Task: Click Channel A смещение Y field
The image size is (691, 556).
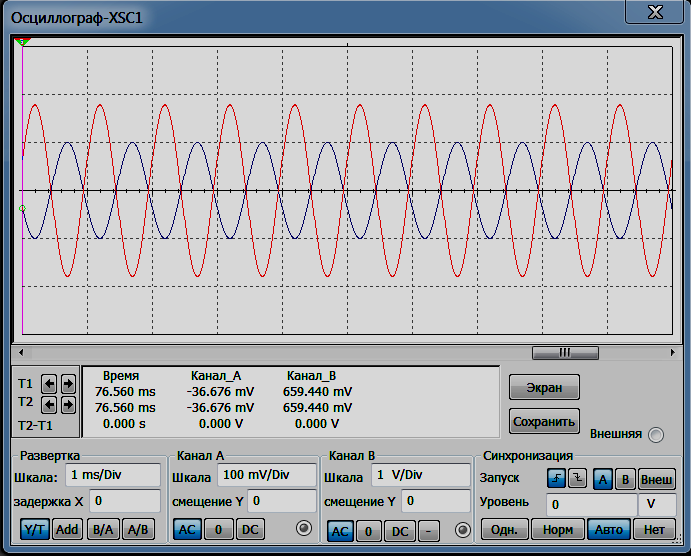Action: pyautogui.click(x=282, y=501)
